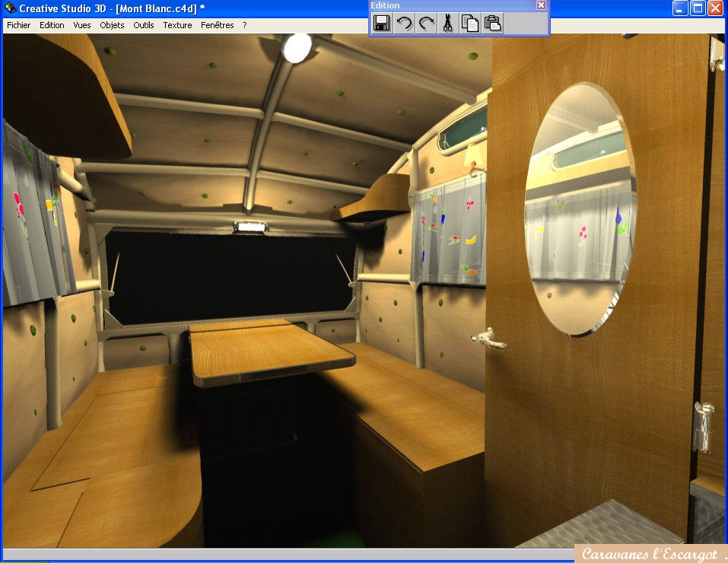
Task: Click the Creative Studio 3D app icon
Action: 10,8
